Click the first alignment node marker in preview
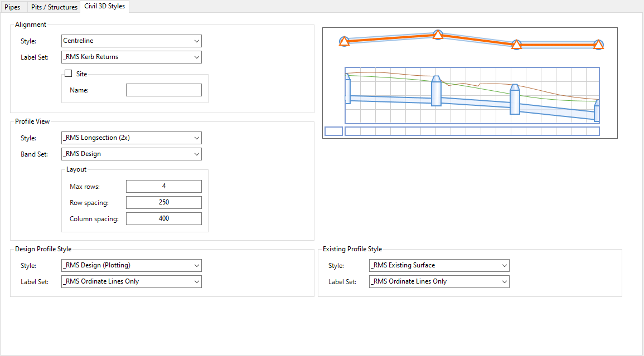Viewport: 644px width, 356px height. (x=345, y=41)
